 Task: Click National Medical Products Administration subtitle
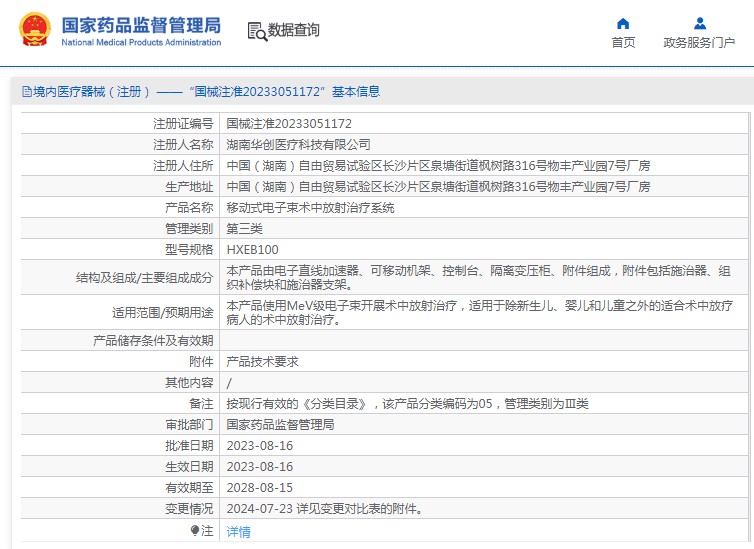pyautogui.click(x=141, y=43)
